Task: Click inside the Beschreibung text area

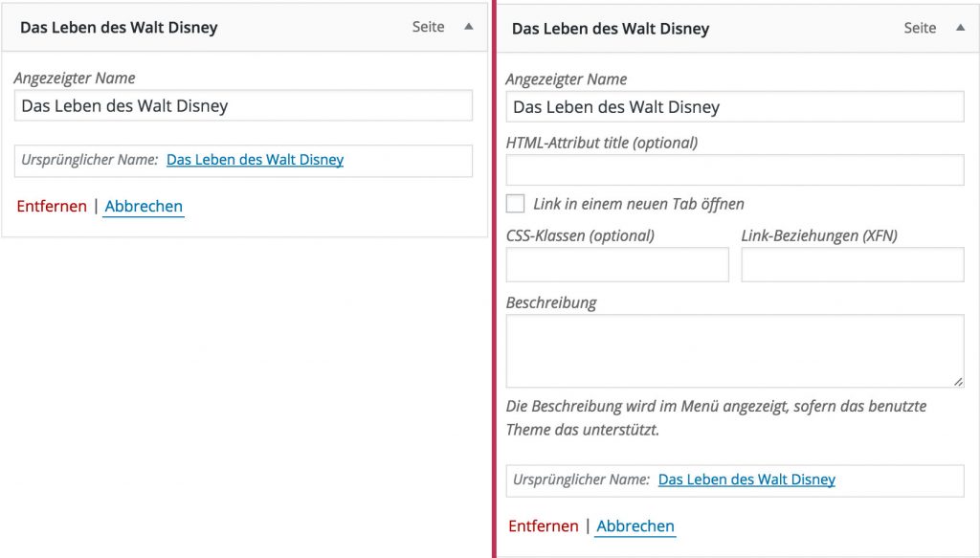Action: (x=734, y=350)
